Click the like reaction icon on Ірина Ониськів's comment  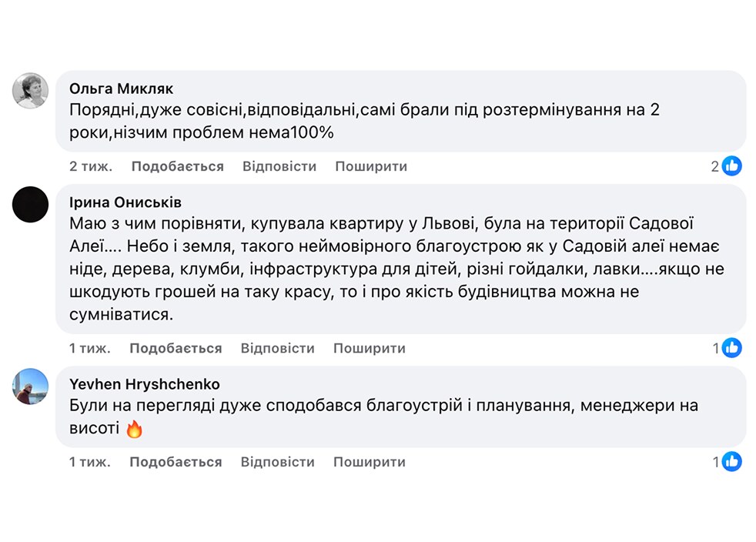click(x=731, y=348)
